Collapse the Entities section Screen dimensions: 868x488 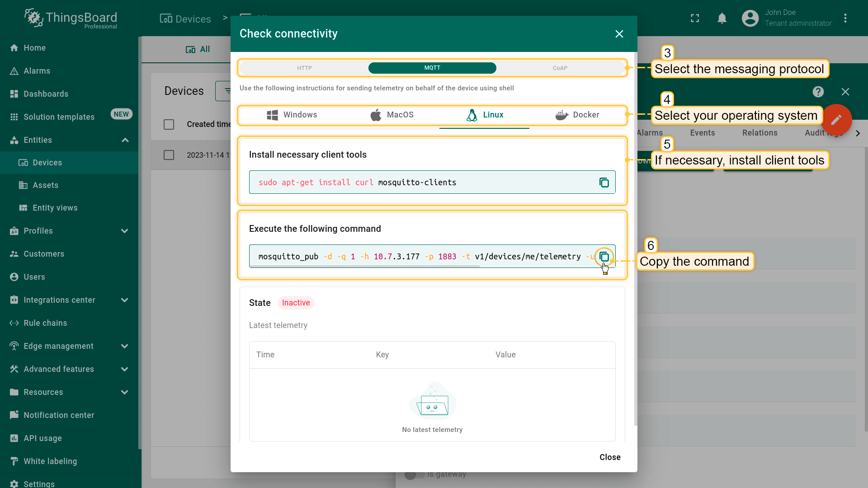[x=125, y=140]
